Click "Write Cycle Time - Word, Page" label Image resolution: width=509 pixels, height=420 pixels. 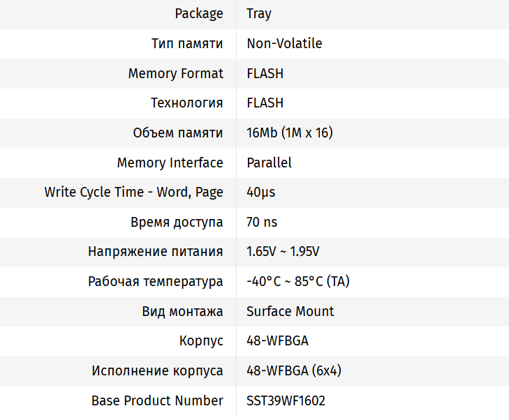pos(133,192)
